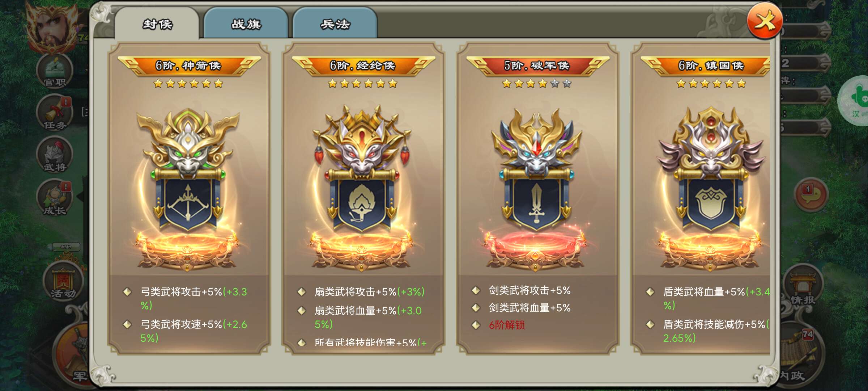Click the 5阶.破军侯 title banner
The width and height of the screenshot is (868, 391).
tap(537, 66)
